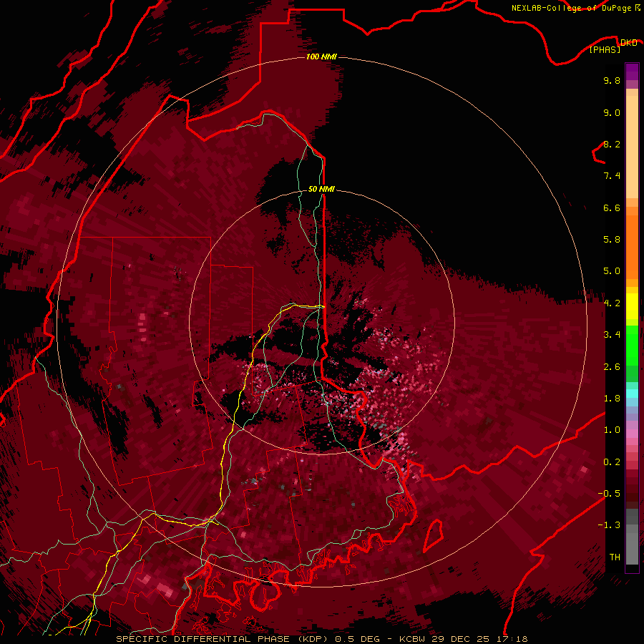The height and width of the screenshot is (644, 644).
Task: Click the -0.5 scale label
Action: click(609, 494)
